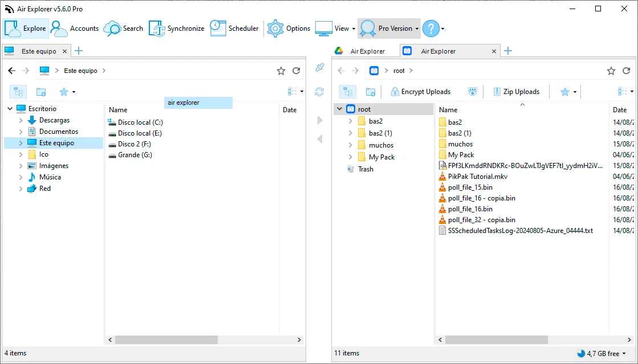638x364 pixels.
Task: Select the SSScheduledTasksLog txt file
Action: 521,231
